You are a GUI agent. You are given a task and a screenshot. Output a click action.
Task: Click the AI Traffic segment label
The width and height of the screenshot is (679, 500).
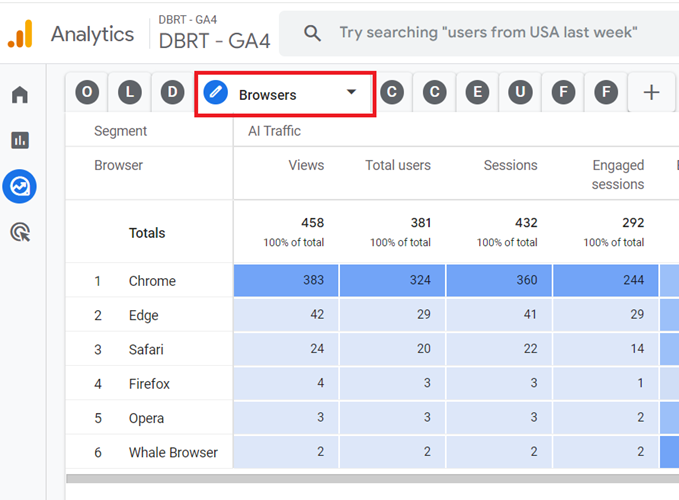pyautogui.click(x=275, y=131)
